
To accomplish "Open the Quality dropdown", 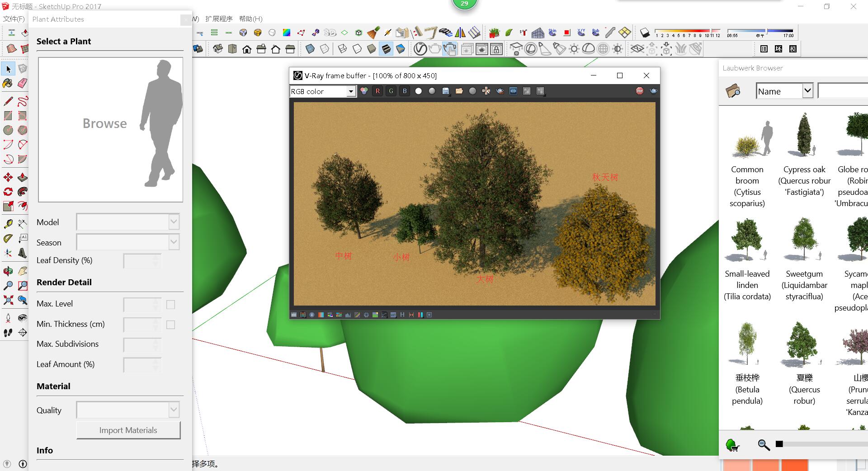I will [x=128, y=410].
